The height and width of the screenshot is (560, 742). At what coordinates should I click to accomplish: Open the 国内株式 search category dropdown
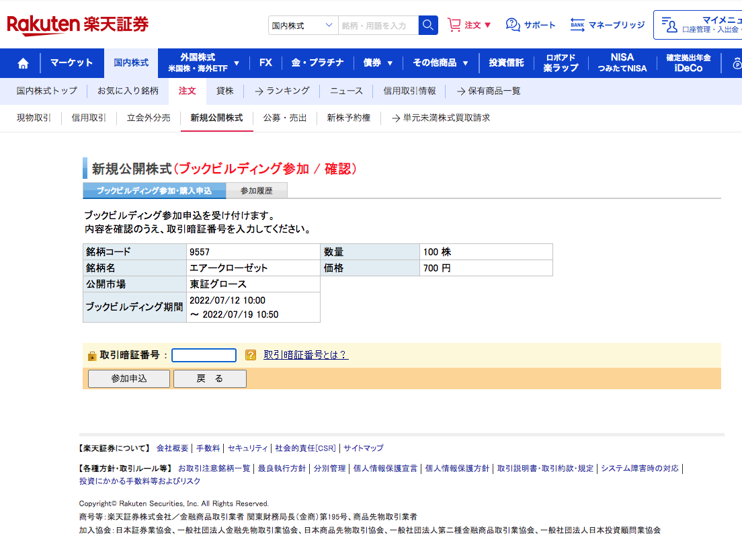(x=303, y=26)
